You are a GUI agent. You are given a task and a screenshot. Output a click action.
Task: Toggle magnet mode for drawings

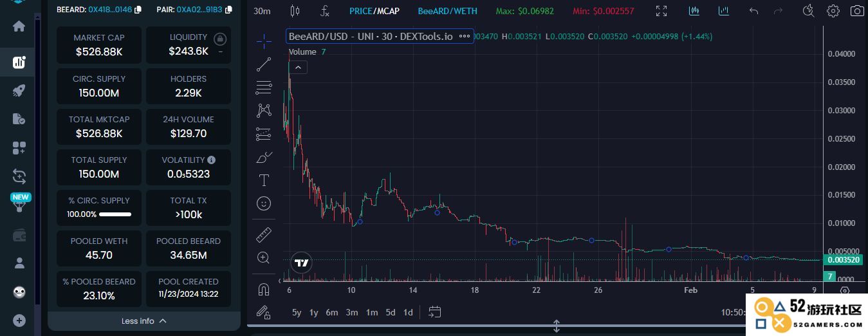(x=264, y=288)
